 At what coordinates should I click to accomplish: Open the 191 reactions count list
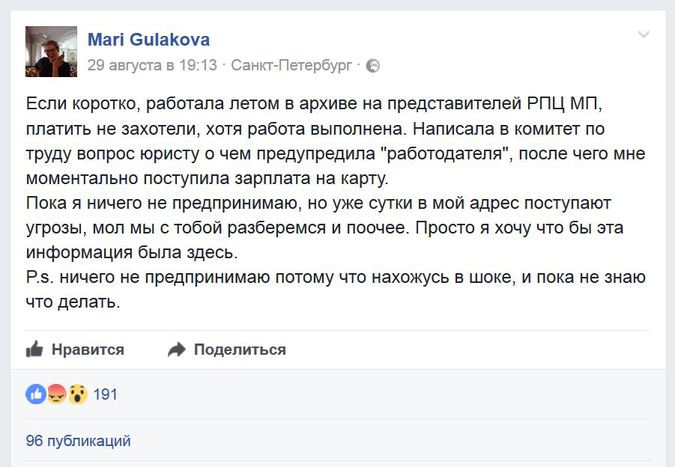105,394
